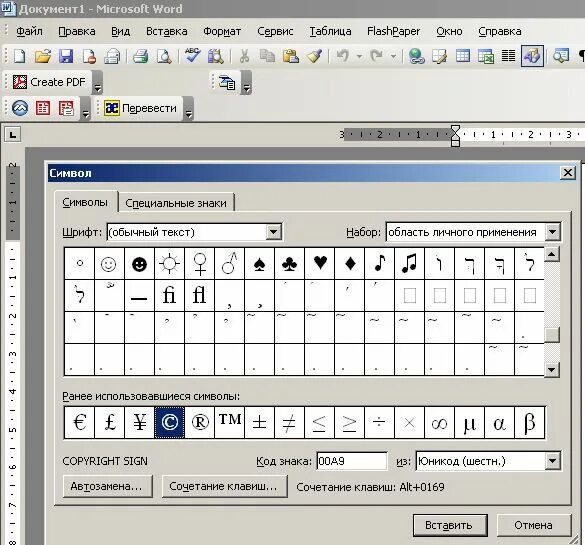The image size is (585, 545).
Task: Click the symbol grid scrollbar thumb
Action: (x=552, y=335)
